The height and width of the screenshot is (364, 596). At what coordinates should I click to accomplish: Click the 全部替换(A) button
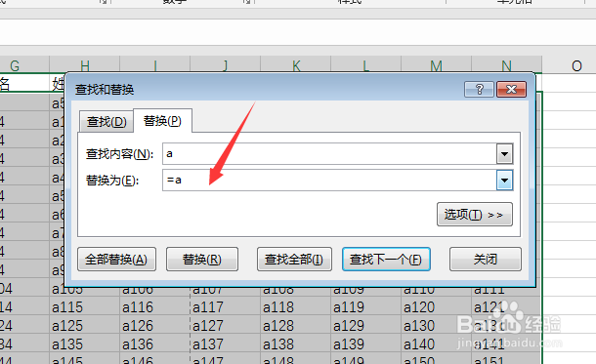click(116, 260)
